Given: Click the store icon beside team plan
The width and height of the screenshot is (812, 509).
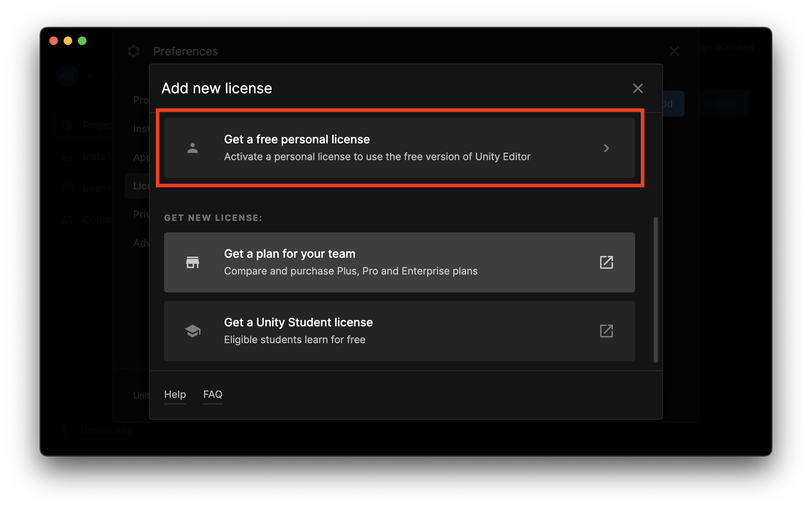Looking at the screenshot, I should click(x=193, y=262).
